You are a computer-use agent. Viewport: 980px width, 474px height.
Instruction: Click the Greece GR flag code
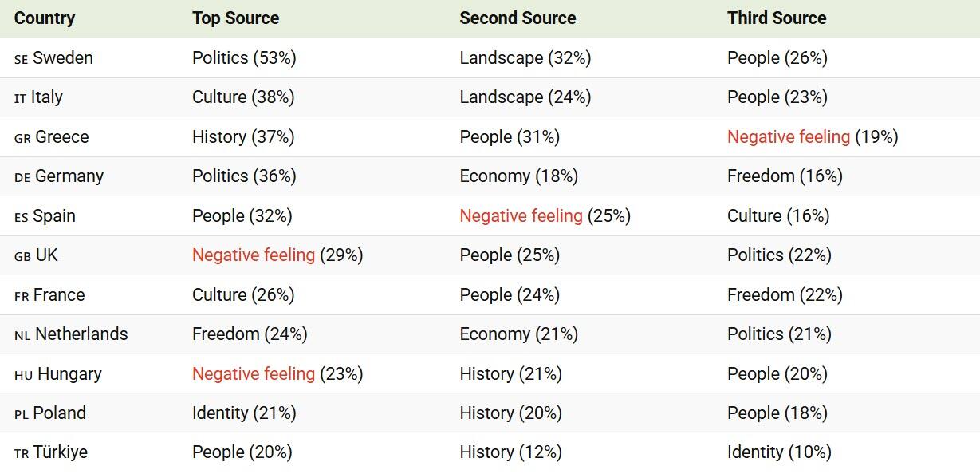click(22, 138)
